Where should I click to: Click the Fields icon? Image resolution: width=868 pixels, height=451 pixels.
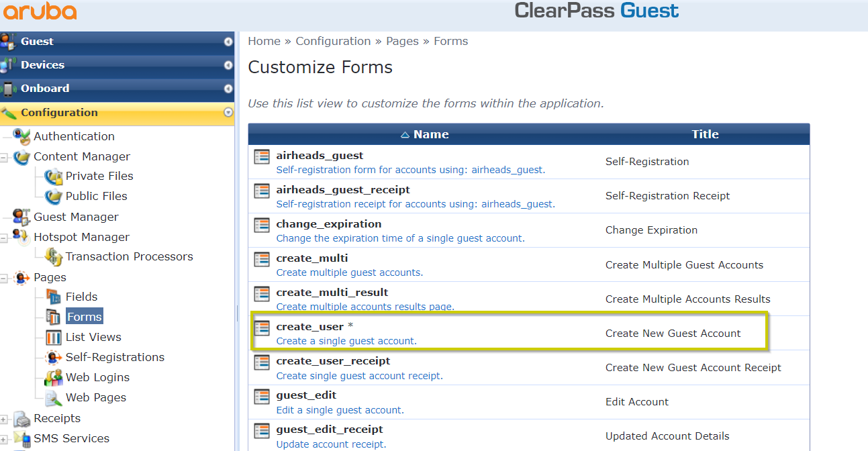click(54, 297)
